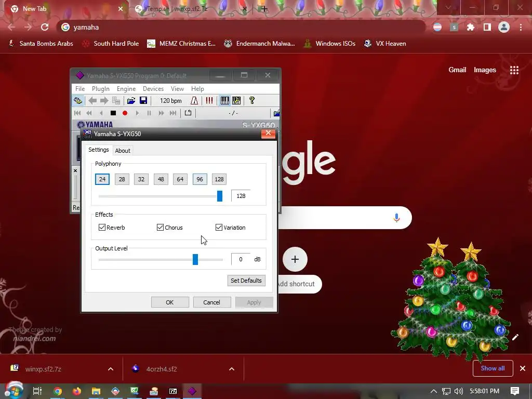Click the red record button

(125, 113)
